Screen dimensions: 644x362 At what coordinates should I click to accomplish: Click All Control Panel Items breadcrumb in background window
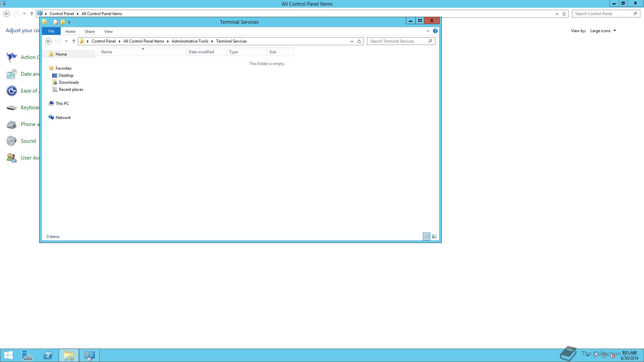(102, 14)
